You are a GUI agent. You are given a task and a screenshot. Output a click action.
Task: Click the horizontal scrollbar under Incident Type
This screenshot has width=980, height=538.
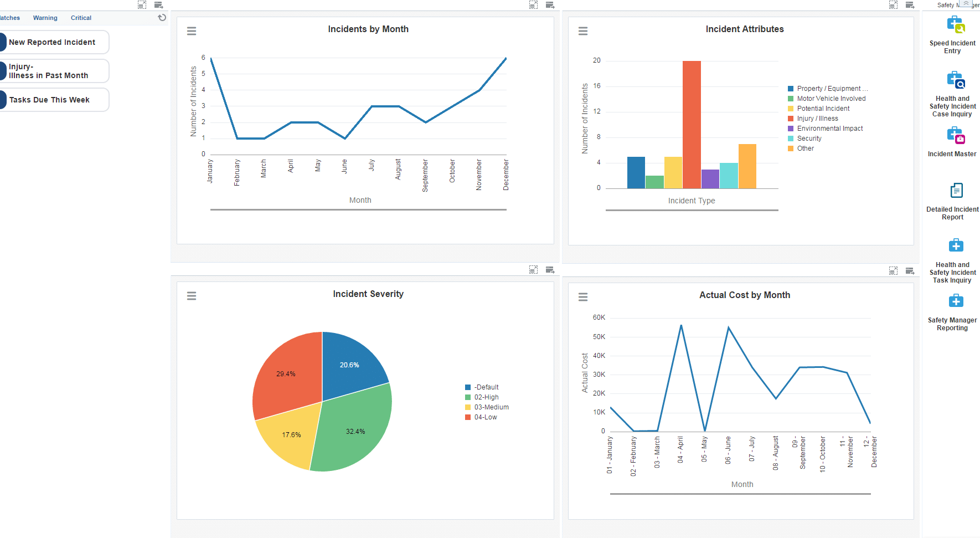click(692, 211)
